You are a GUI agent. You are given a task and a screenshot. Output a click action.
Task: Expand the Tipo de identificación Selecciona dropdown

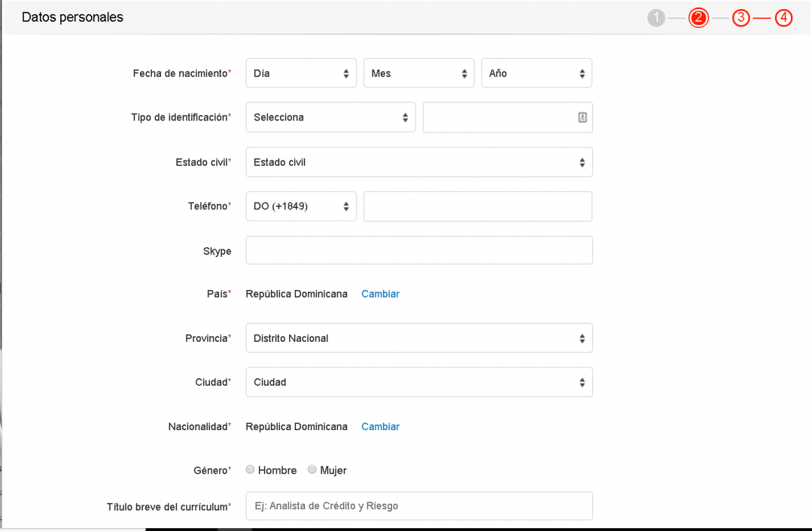pyautogui.click(x=330, y=118)
